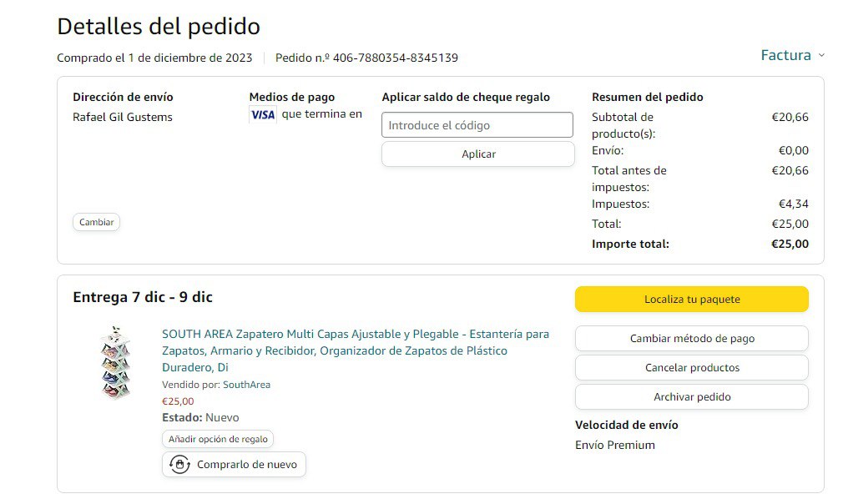Click the recipient name Rafael Gil Gustems

tap(123, 118)
